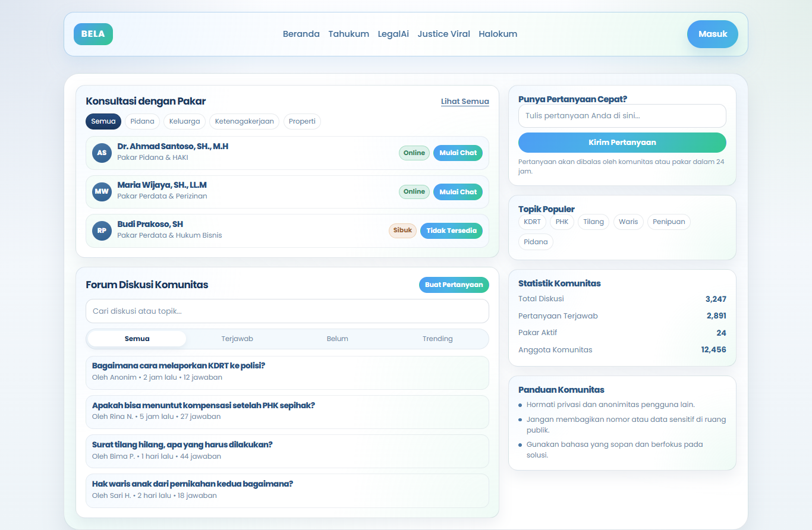Screen dimensions: 812x530
Task: Click the MW avatar for Maria Wijaya
Action: (x=102, y=192)
